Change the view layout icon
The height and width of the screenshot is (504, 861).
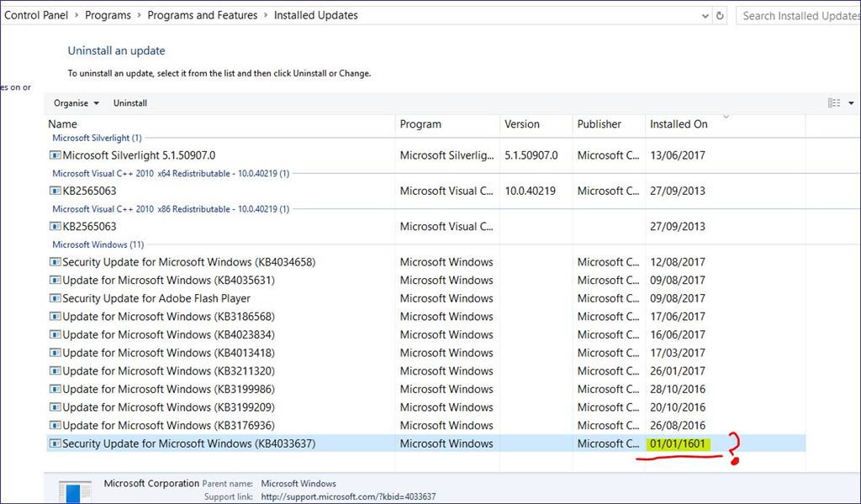tap(834, 103)
